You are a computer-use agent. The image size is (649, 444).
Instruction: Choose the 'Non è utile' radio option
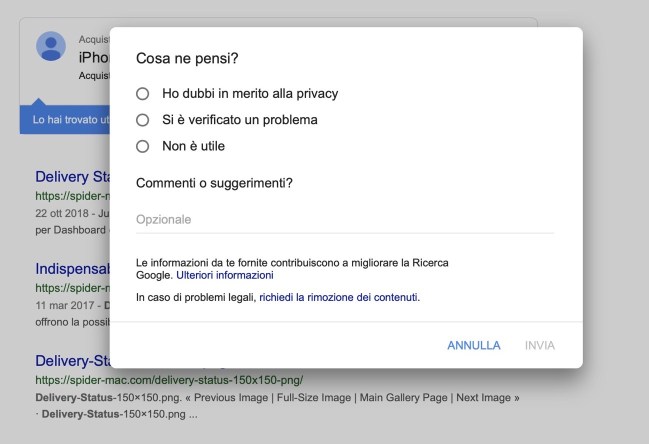(142, 146)
